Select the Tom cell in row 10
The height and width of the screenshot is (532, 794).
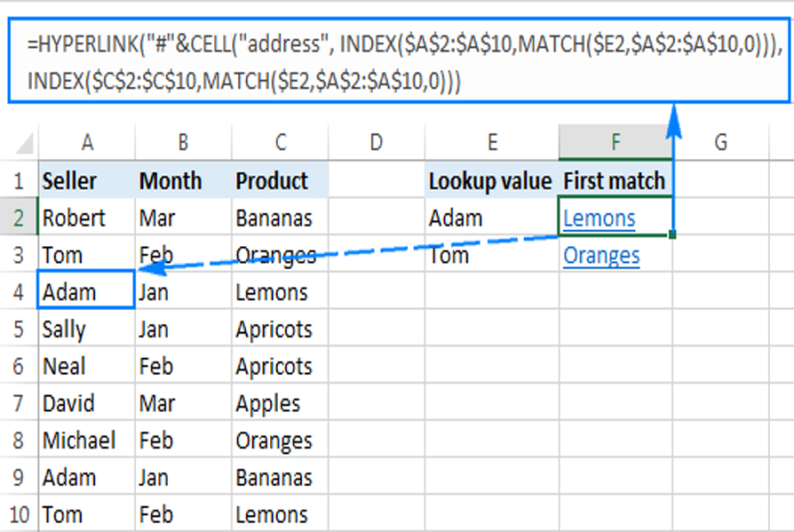tap(87, 514)
